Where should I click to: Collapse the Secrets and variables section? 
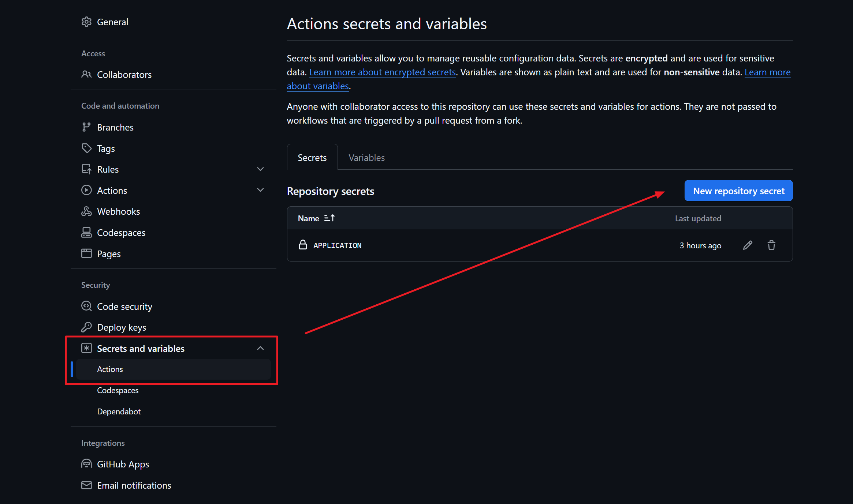(x=260, y=349)
